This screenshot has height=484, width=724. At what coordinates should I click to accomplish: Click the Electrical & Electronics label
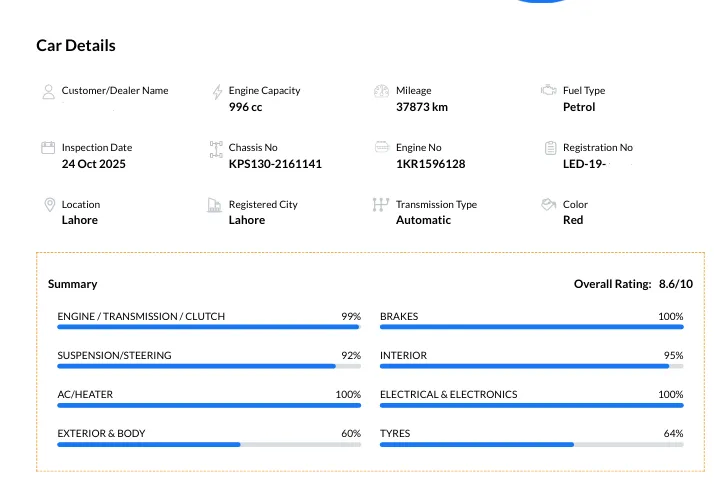pyautogui.click(x=448, y=394)
